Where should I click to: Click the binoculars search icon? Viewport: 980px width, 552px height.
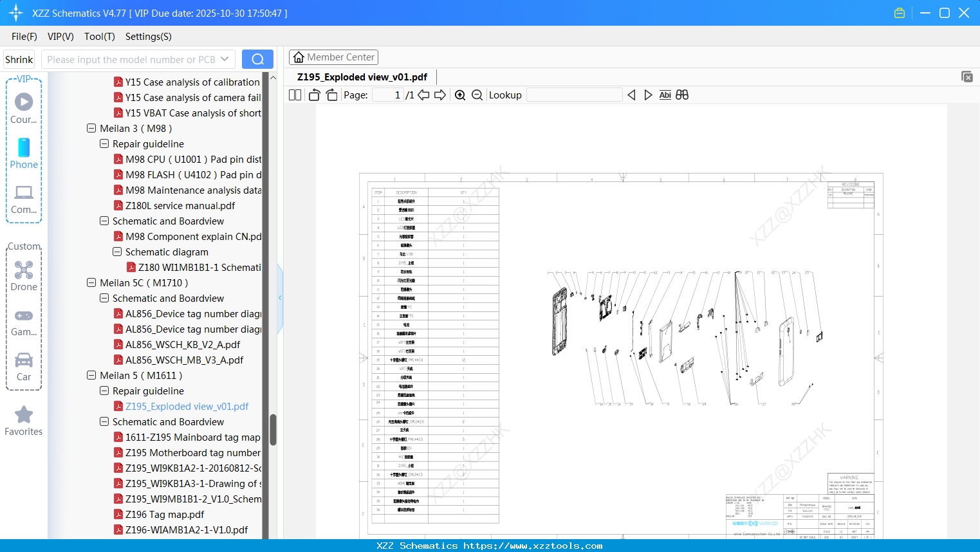point(682,95)
